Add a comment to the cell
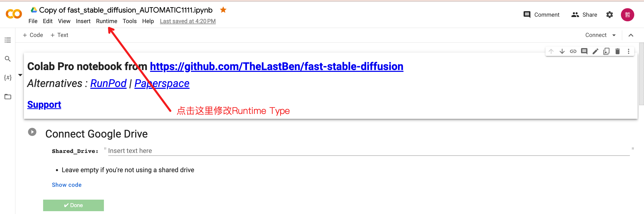 (584, 51)
